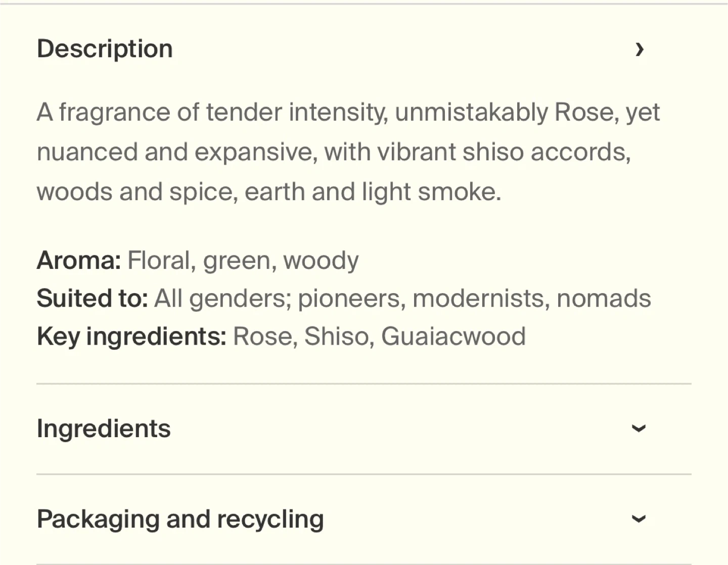
Task: Expand Ingredients with its down chevron
Action: pos(639,429)
